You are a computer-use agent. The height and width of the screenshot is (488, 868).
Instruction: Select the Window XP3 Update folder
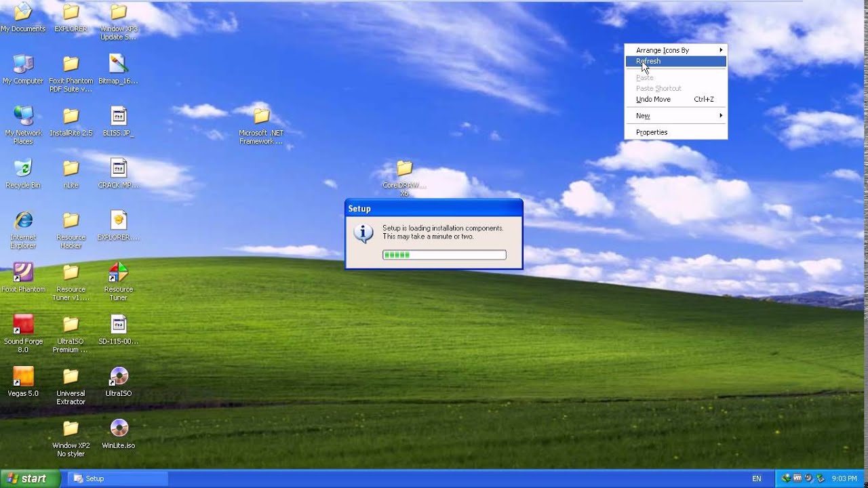pyautogui.click(x=118, y=12)
